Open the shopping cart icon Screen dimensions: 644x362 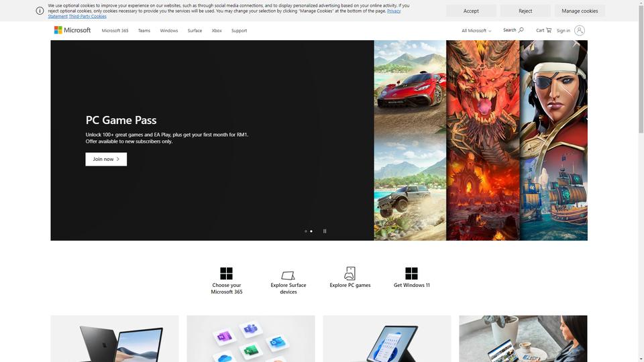[549, 30]
